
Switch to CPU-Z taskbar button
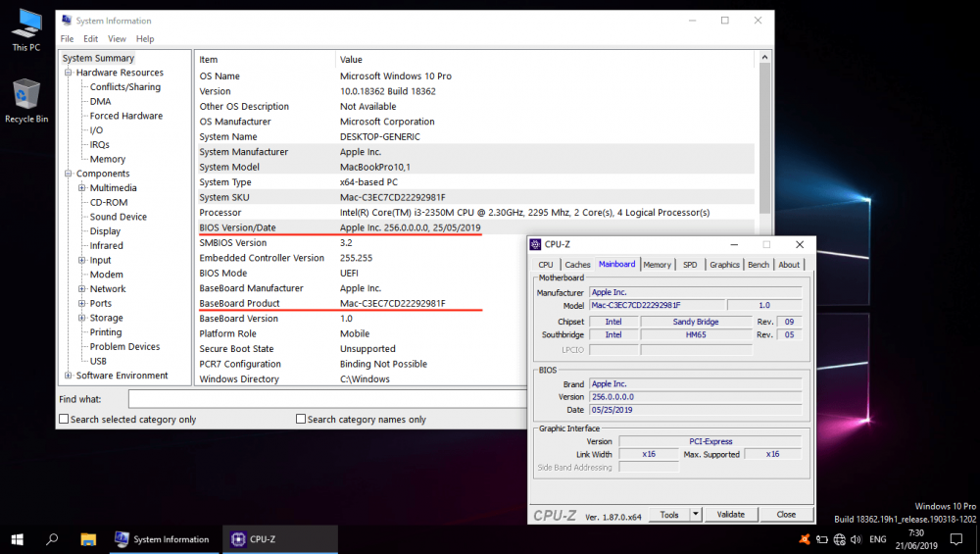click(280, 539)
